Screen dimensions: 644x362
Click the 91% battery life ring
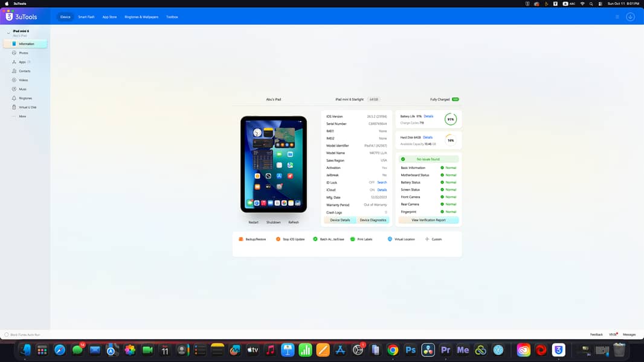(451, 119)
